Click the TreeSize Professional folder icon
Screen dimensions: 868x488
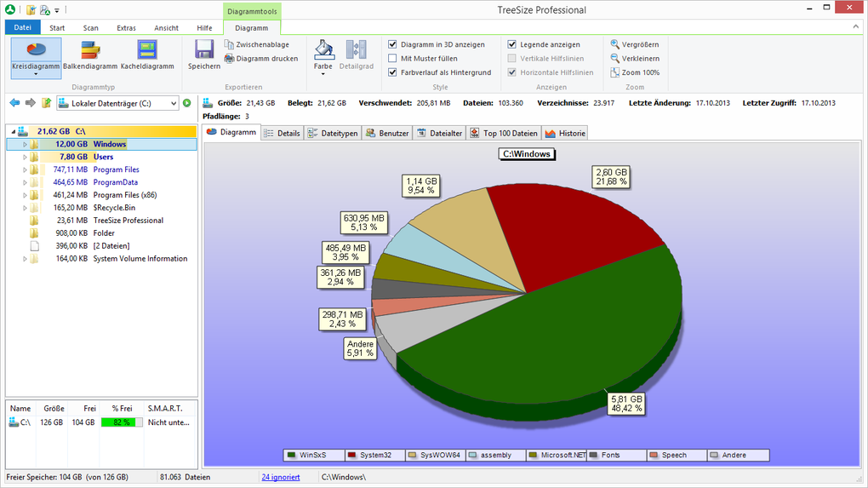click(34, 221)
